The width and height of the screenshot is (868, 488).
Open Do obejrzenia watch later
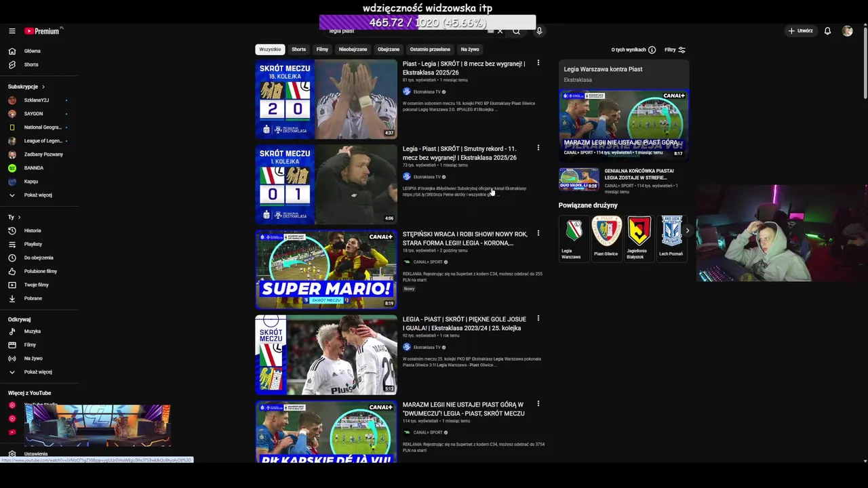(x=38, y=258)
